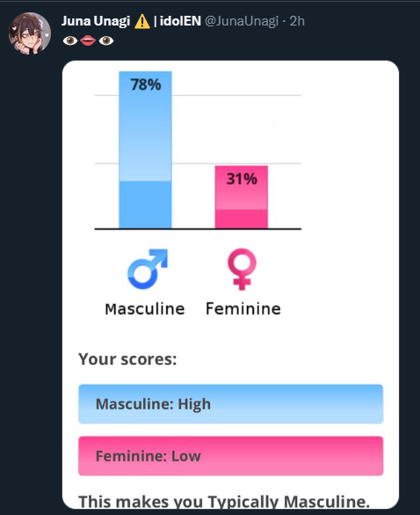Image resolution: width=420 pixels, height=515 pixels.
Task: Click the pink 31% feminine bar
Action: 242,197
